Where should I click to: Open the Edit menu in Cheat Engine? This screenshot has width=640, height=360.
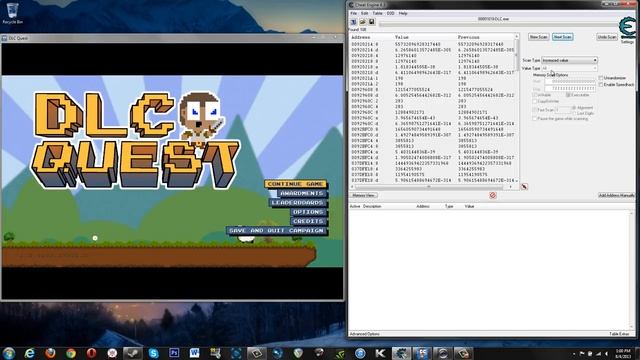pos(364,13)
